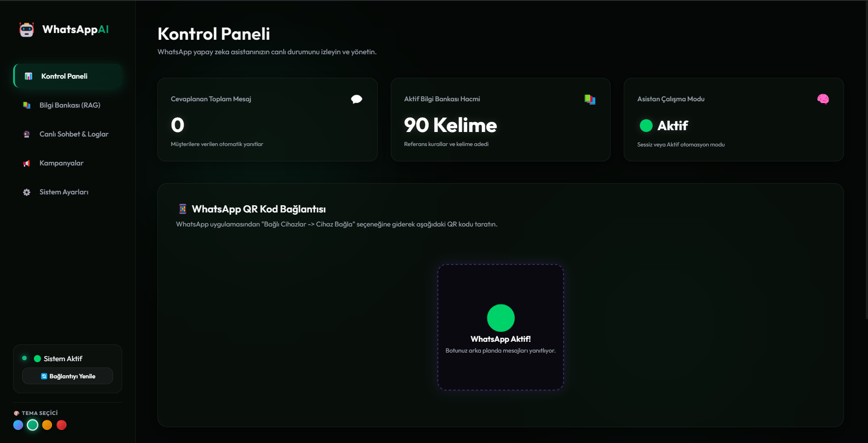Click the phone icon beside QR Kod heading
The image size is (868, 443).
(x=183, y=209)
